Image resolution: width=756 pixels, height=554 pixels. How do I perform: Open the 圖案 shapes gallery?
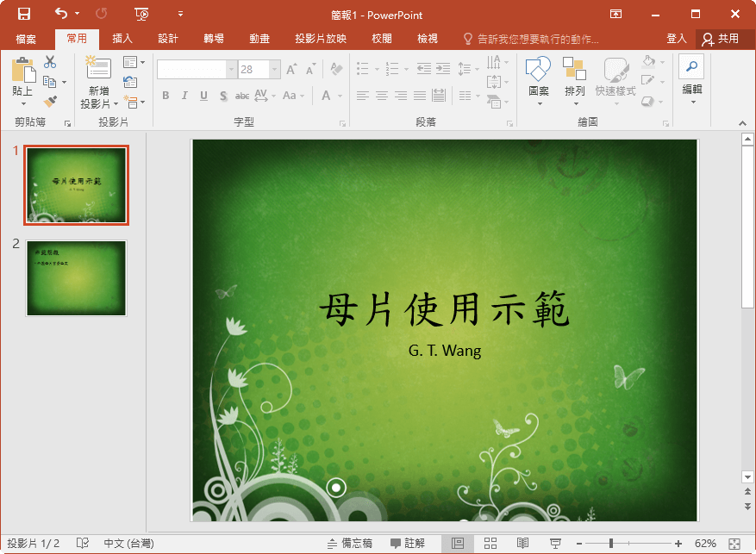(x=539, y=71)
